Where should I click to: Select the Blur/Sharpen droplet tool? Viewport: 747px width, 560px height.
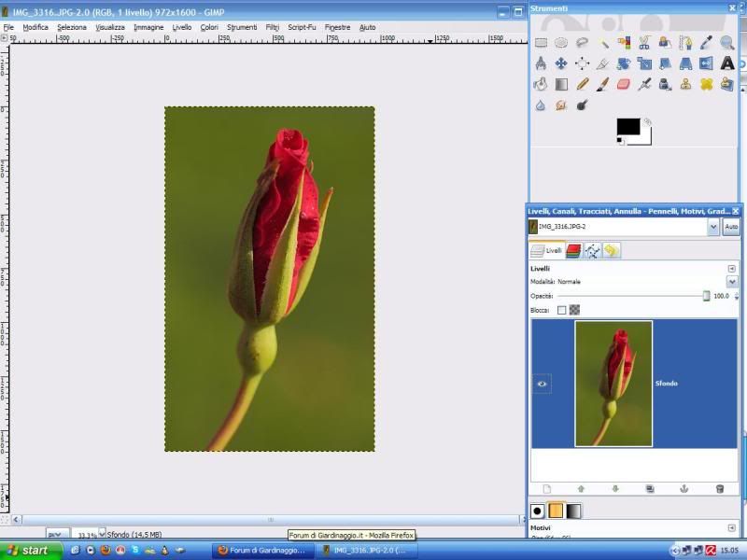541,105
